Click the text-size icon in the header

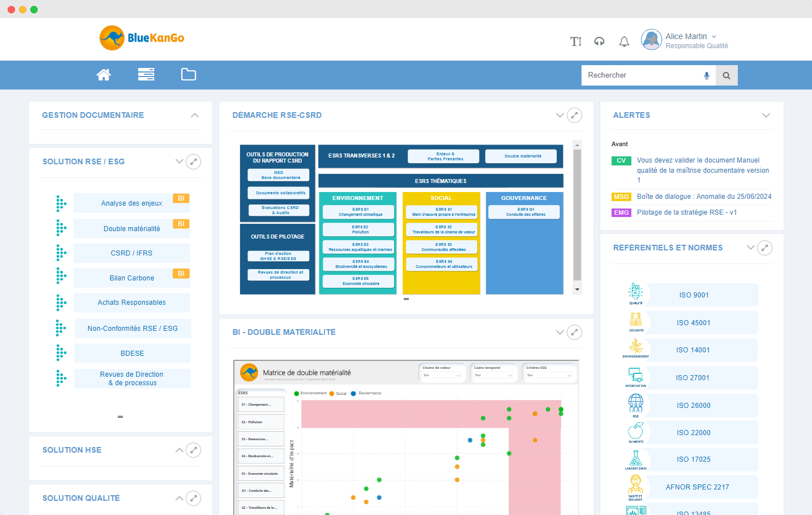[575, 41]
